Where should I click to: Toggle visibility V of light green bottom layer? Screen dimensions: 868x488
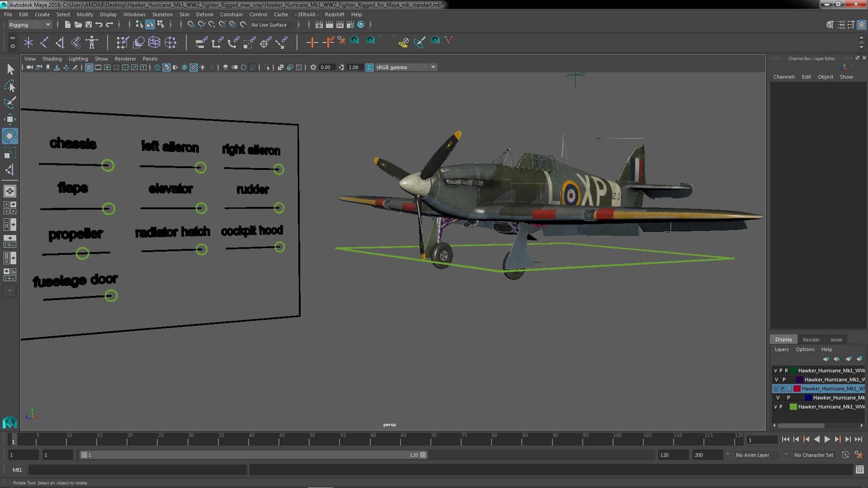point(775,407)
